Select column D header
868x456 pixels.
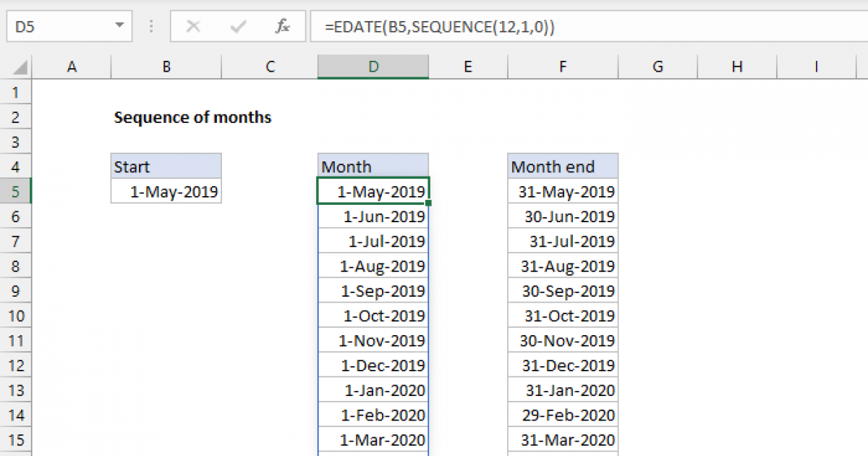(373, 67)
